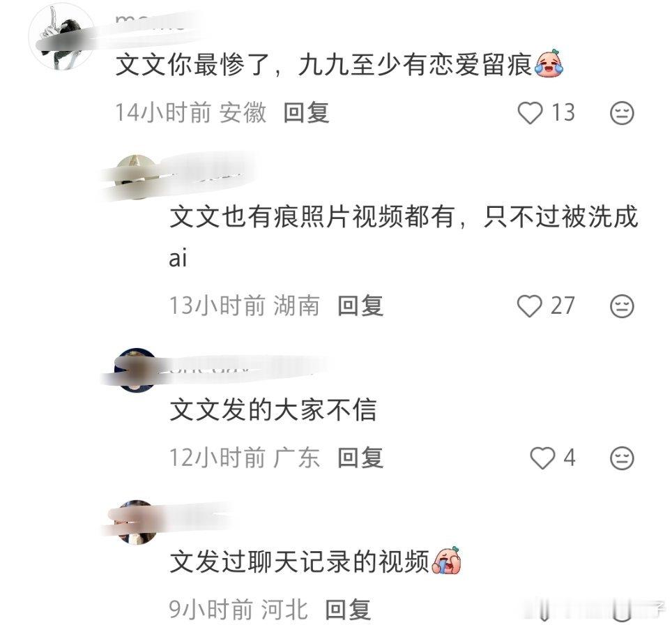Select reply text 文发过聊天记录的视频

299,562
